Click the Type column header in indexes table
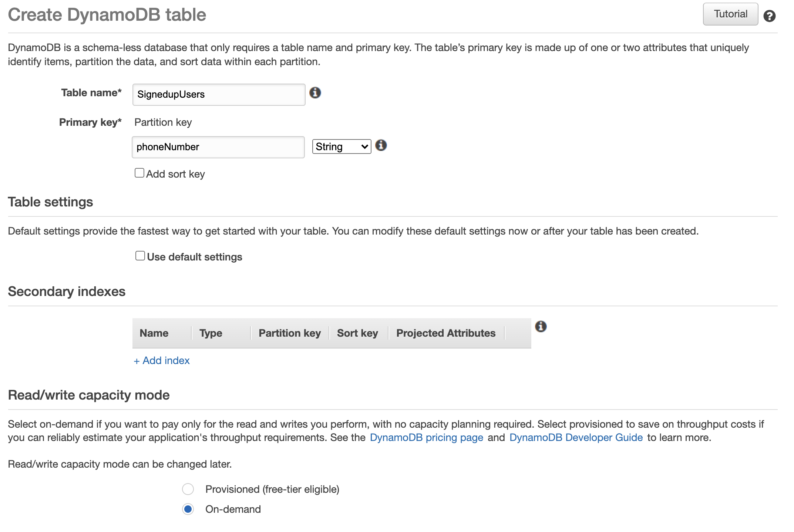Viewport: 794px width, 532px height. [x=211, y=333]
